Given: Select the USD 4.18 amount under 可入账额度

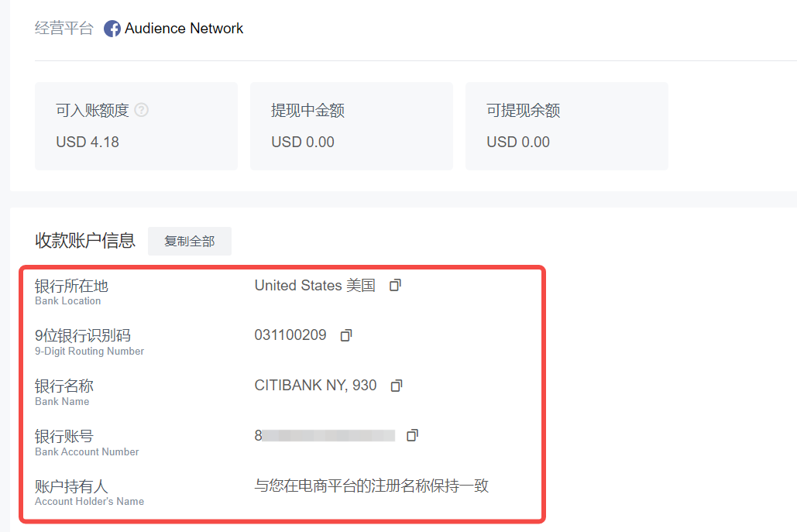Looking at the screenshot, I should 88,142.
